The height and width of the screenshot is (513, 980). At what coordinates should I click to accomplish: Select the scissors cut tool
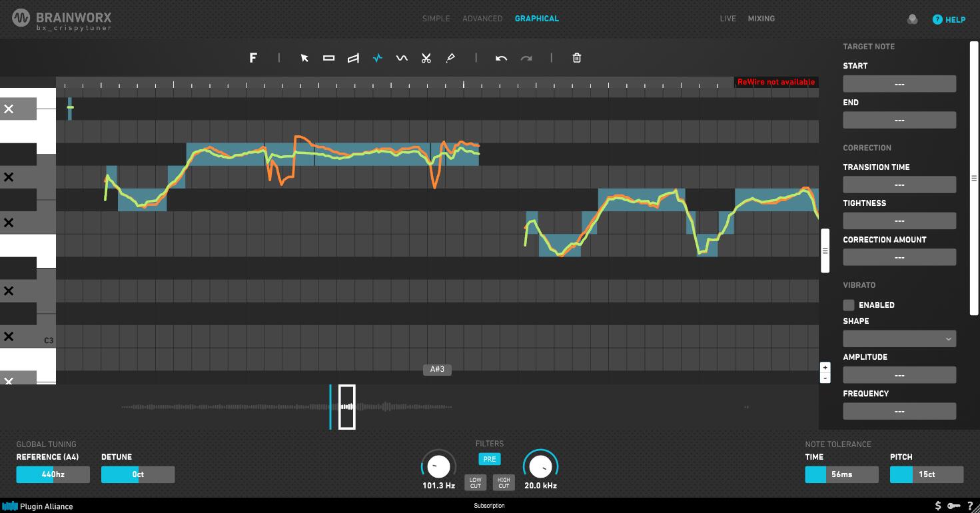[x=426, y=58]
